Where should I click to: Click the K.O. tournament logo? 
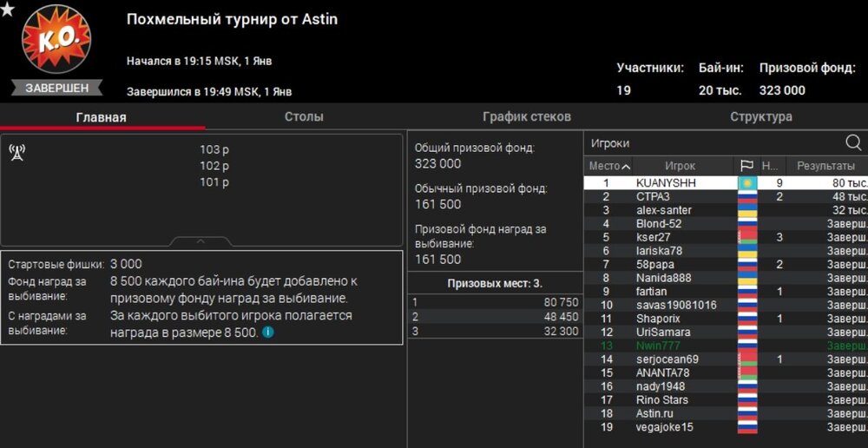coord(56,41)
